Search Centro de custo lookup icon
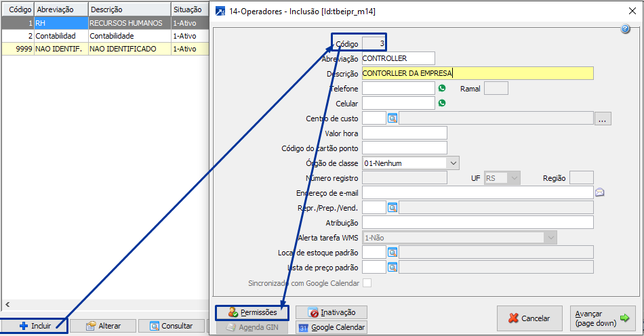Image resolution: width=644 pixels, height=336 pixels. click(x=393, y=118)
